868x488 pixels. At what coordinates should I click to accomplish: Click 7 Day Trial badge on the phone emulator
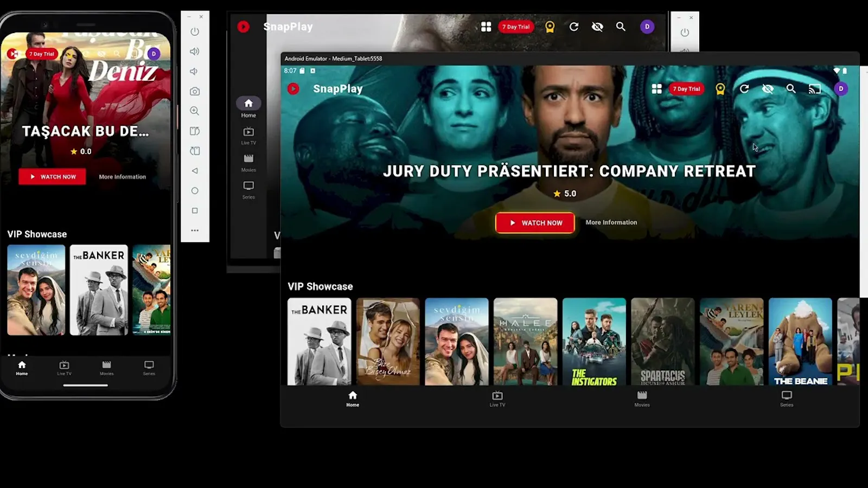42,54
